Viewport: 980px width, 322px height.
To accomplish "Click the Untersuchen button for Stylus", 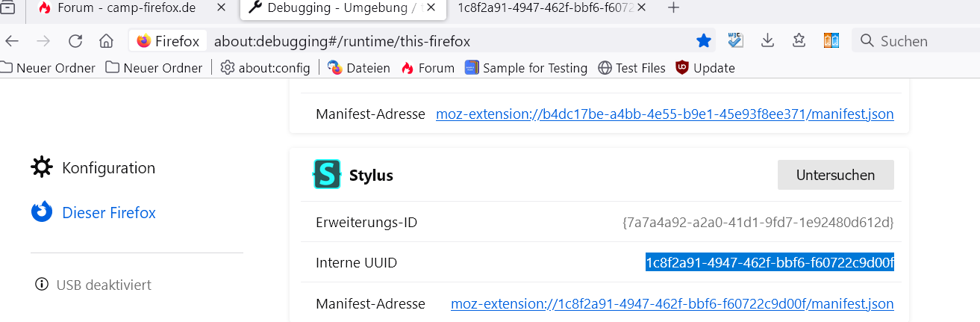I will 835,175.
